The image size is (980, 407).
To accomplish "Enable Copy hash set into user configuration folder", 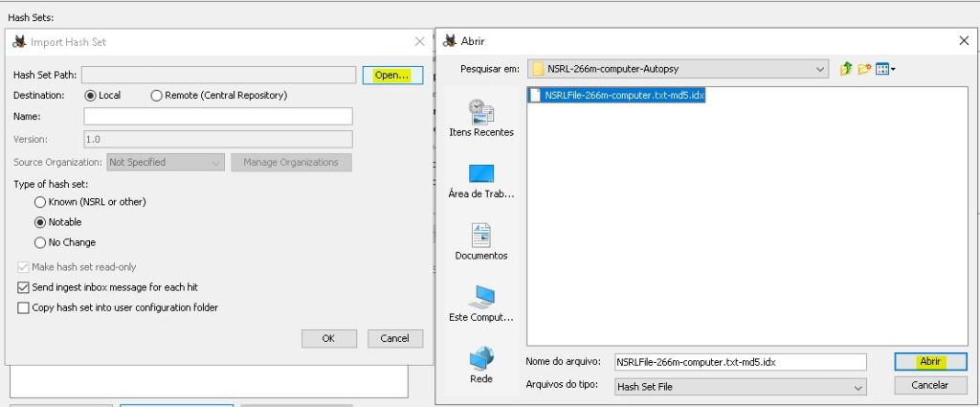I will pyautogui.click(x=24, y=307).
